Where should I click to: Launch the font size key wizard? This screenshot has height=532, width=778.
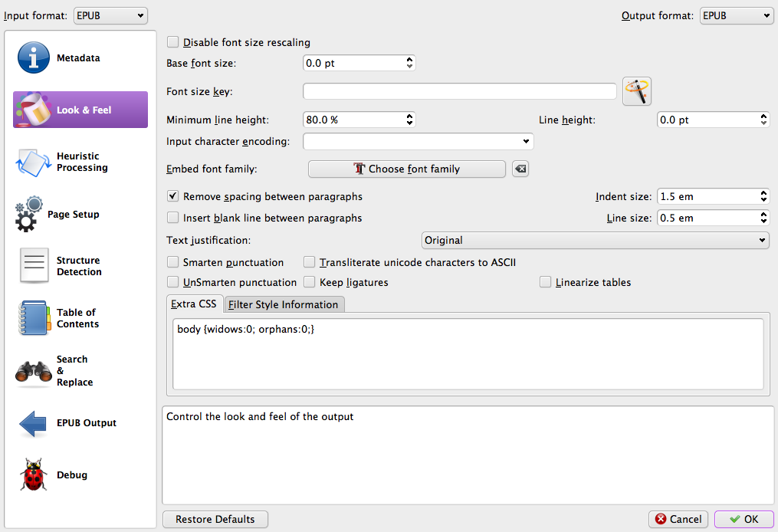coord(637,92)
